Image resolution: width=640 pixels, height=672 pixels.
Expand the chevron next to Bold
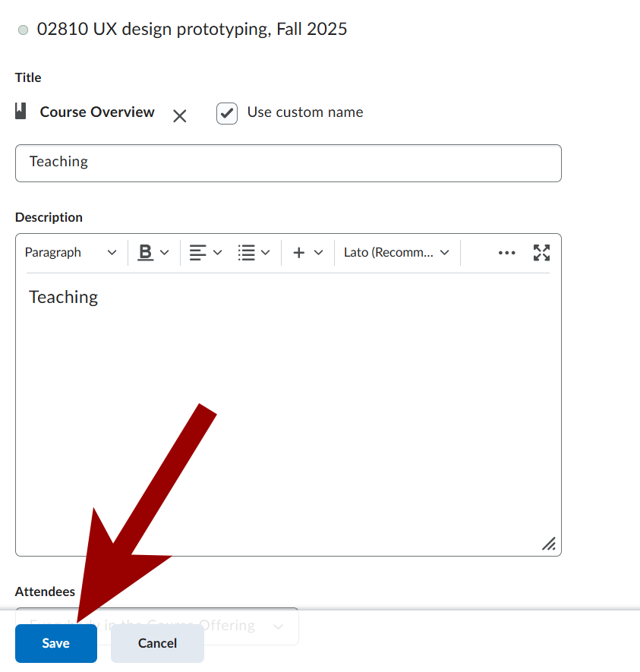[x=165, y=253]
